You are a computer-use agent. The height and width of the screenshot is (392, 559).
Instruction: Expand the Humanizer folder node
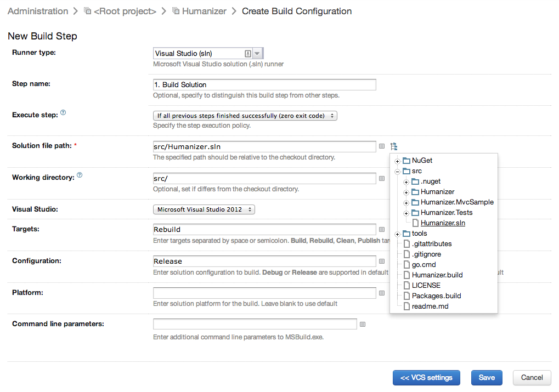(406, 193)
